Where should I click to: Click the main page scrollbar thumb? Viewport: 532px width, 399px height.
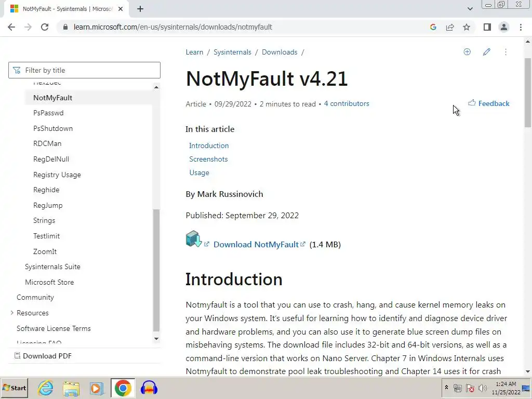point(528,92)
